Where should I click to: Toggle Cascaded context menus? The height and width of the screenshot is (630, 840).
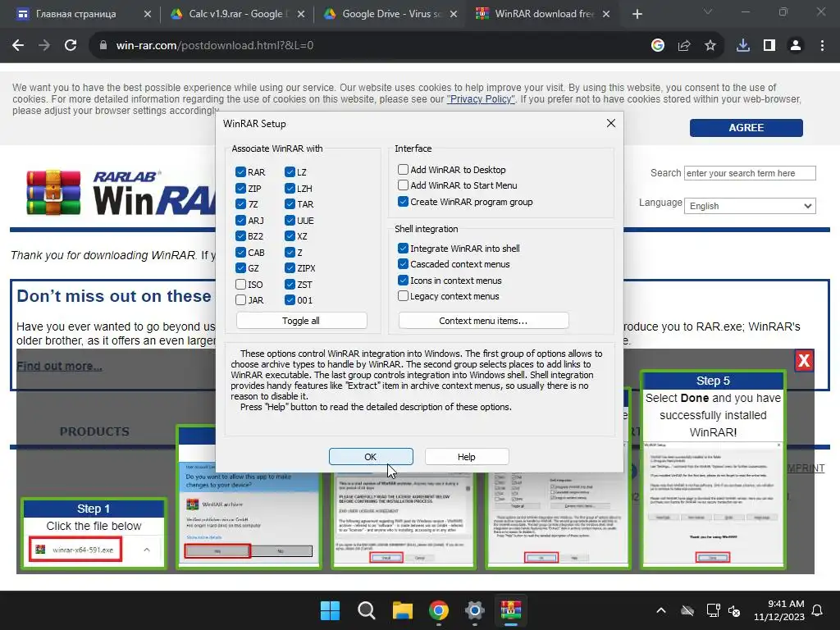tap(403, 264)
